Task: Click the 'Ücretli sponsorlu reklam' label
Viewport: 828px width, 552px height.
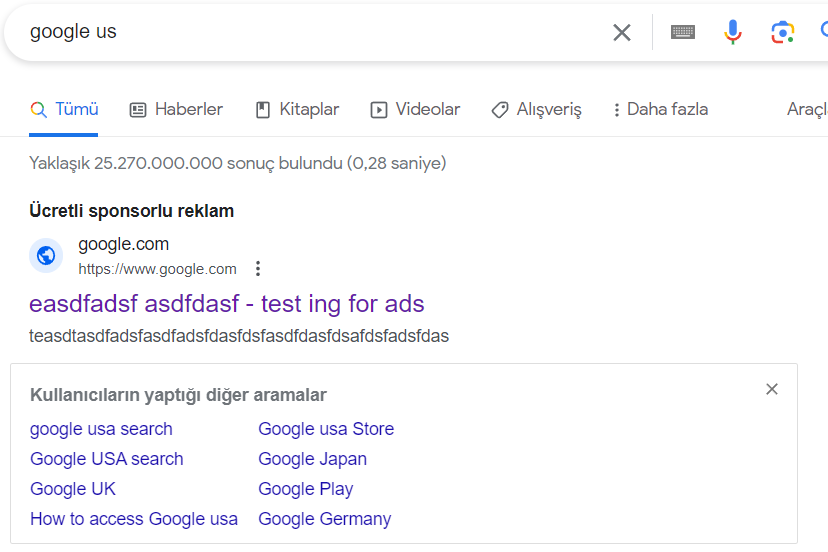Action: [131, 211]
